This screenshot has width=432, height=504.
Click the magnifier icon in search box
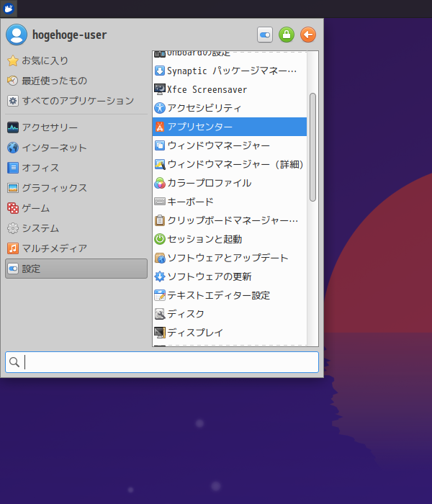pos(14,362)
